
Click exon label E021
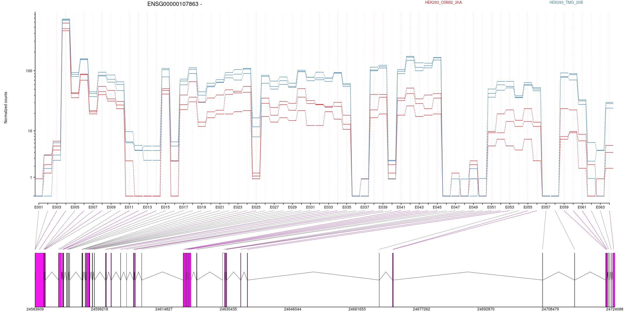pos(220,207)
